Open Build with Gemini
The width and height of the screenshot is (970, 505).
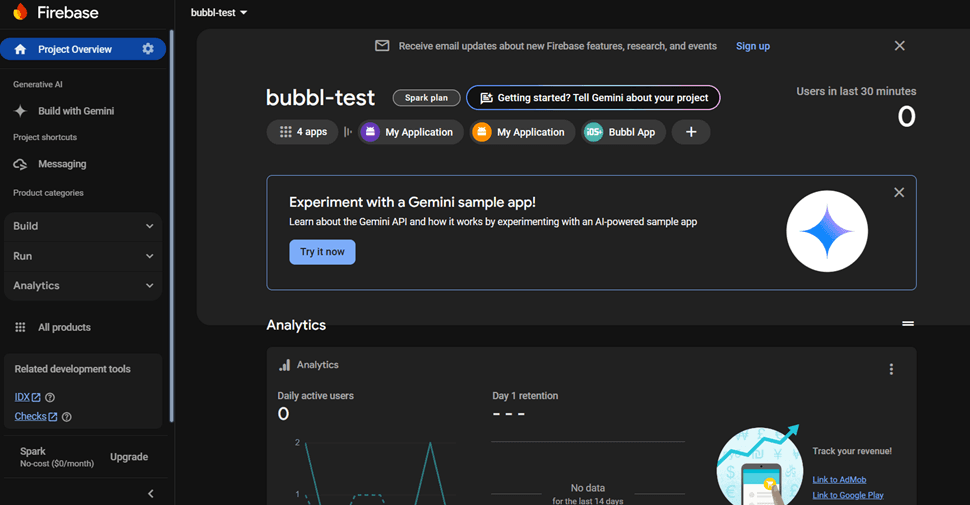click(x=76, y=111)
